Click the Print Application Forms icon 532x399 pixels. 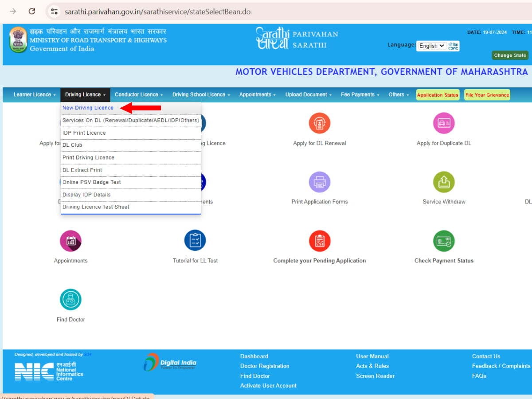click(x=319, y=182)
